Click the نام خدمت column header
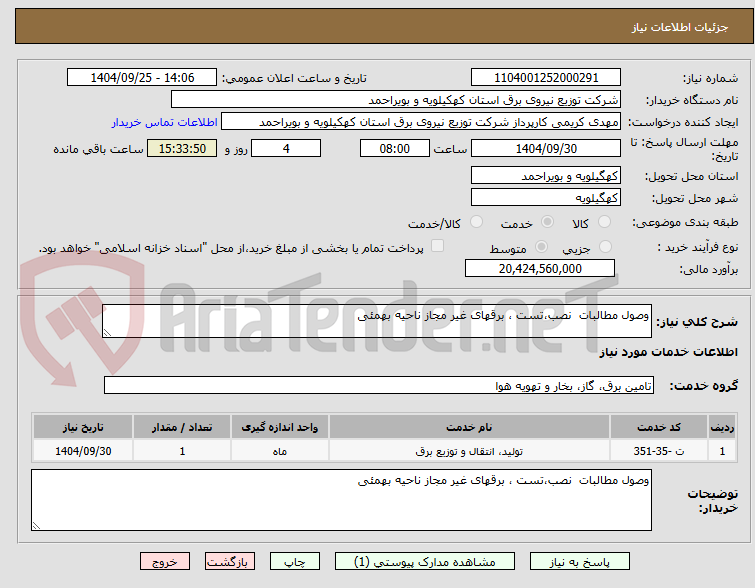This screenshot has width=755, height=588. pyautogui.click(x=469, y=427)
